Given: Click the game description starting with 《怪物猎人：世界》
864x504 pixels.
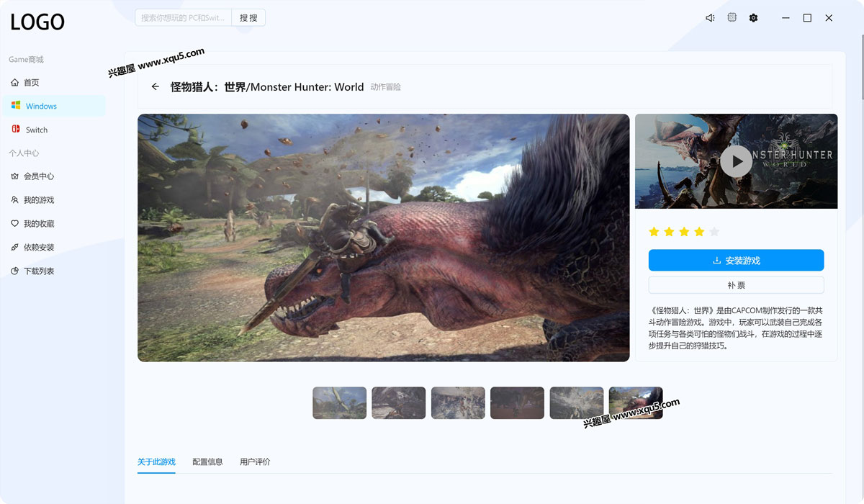Looking at the screenshot, I should coord(736,327).
